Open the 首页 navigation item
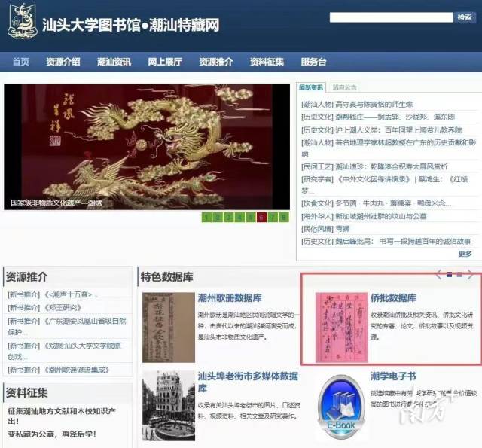Viewport: 482px width, 448px height. 21,62
